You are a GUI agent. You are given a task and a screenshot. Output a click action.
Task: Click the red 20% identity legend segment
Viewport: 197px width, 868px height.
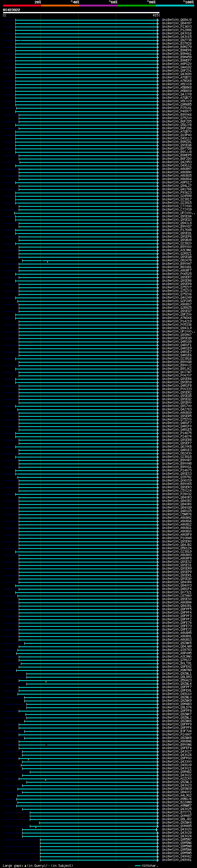[22, 6]
